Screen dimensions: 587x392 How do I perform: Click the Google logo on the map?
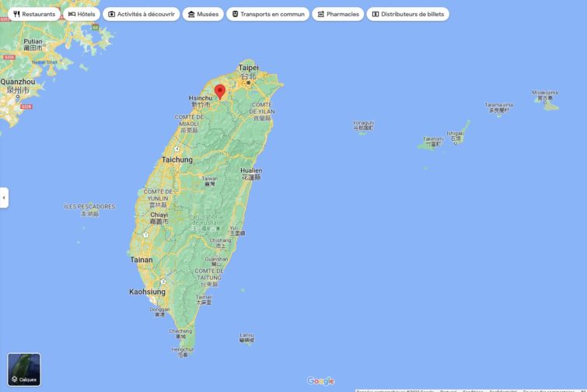click(320, 381)
